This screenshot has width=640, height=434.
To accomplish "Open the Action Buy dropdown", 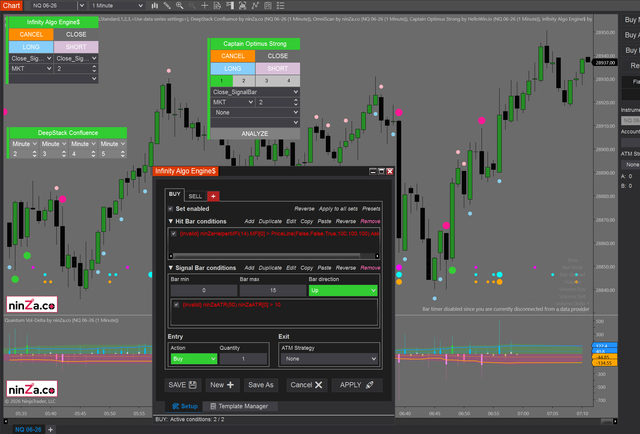I will 193,358.
